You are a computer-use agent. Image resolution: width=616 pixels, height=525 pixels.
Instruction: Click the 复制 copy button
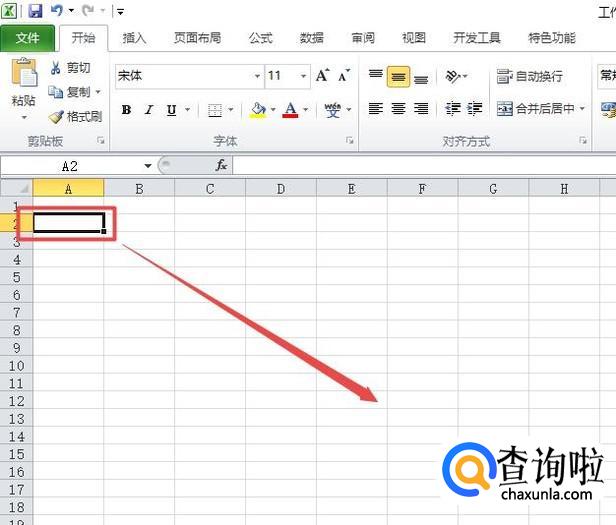point(69,92)
